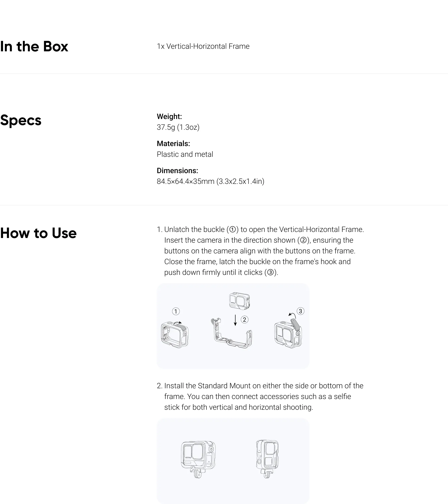Click the opened frame illustration under the arrow

tap(232, 334)
